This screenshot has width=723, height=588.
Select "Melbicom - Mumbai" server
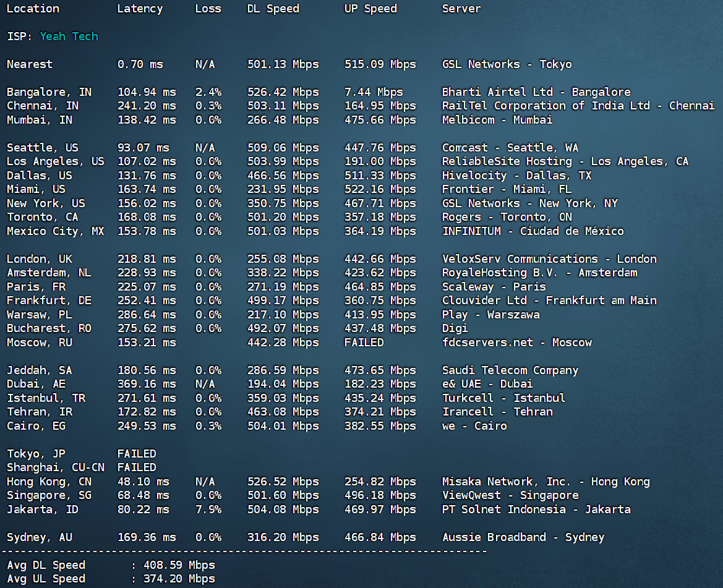(x=497, y=120)
